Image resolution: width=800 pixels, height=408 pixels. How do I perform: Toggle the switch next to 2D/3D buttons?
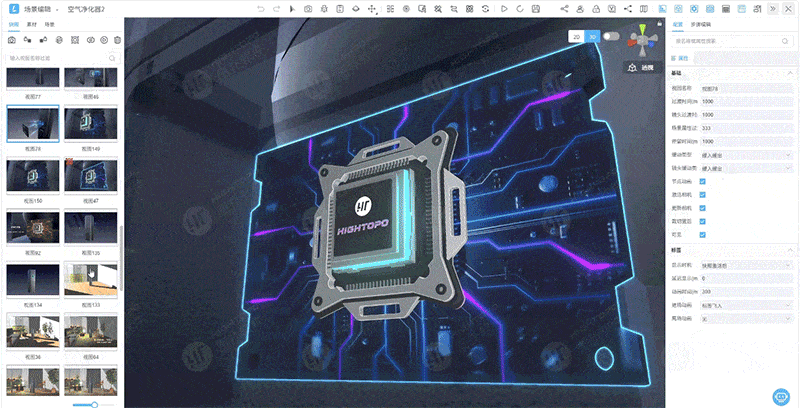611,36
